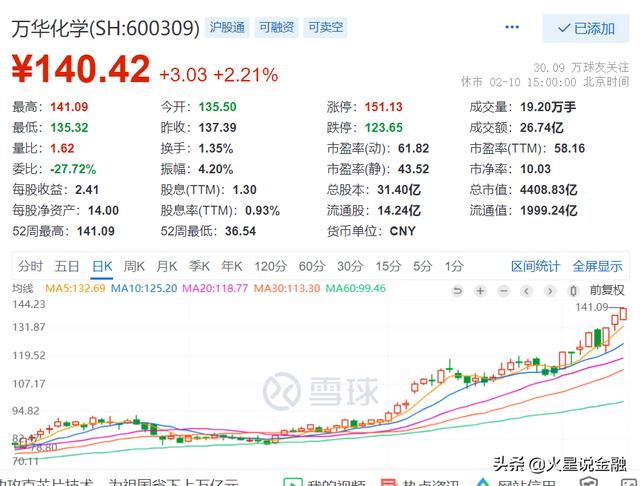The width and height of the screenshot is (640, 486).
Task: Open the 5分 interval chart
Action: [422, 266]
